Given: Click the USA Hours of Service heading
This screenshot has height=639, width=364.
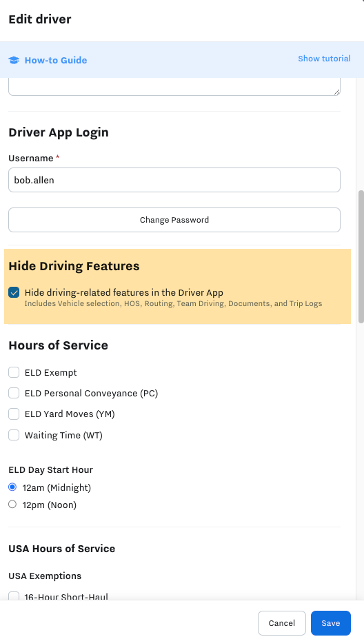Looking at the screenshot, I should 62,549.
